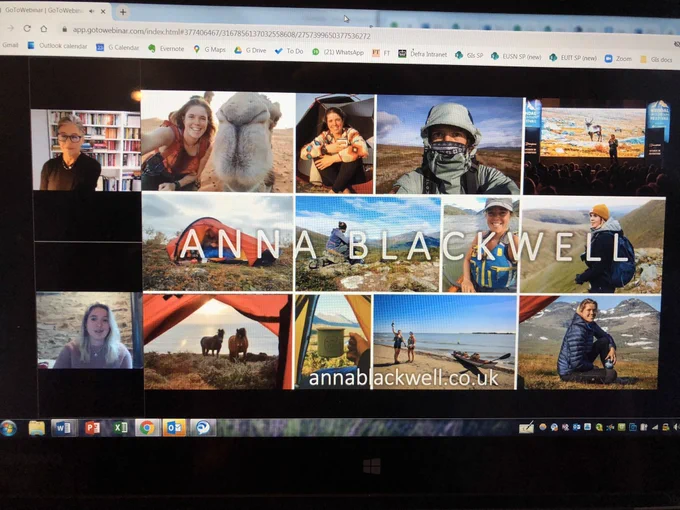This screenshot has width=680, height=510.
Task: Open PowerPoint from the taskbar
Action: tap(92, 428)
